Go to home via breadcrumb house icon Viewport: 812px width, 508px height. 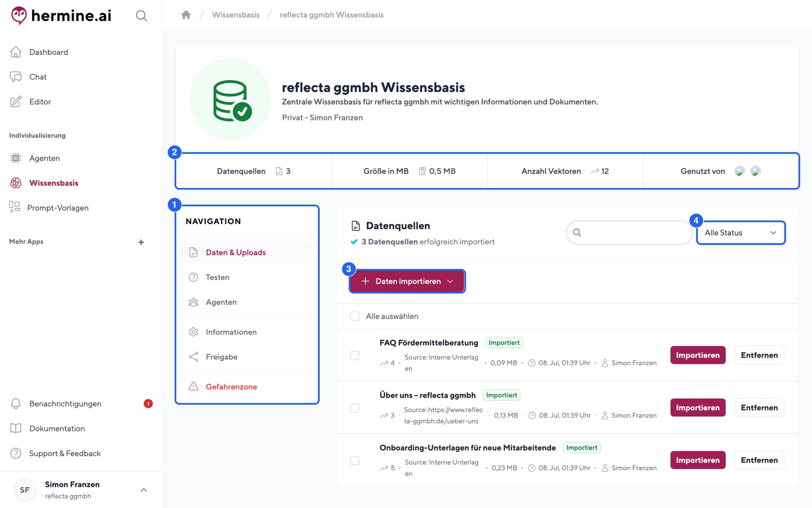pos(186,15)
